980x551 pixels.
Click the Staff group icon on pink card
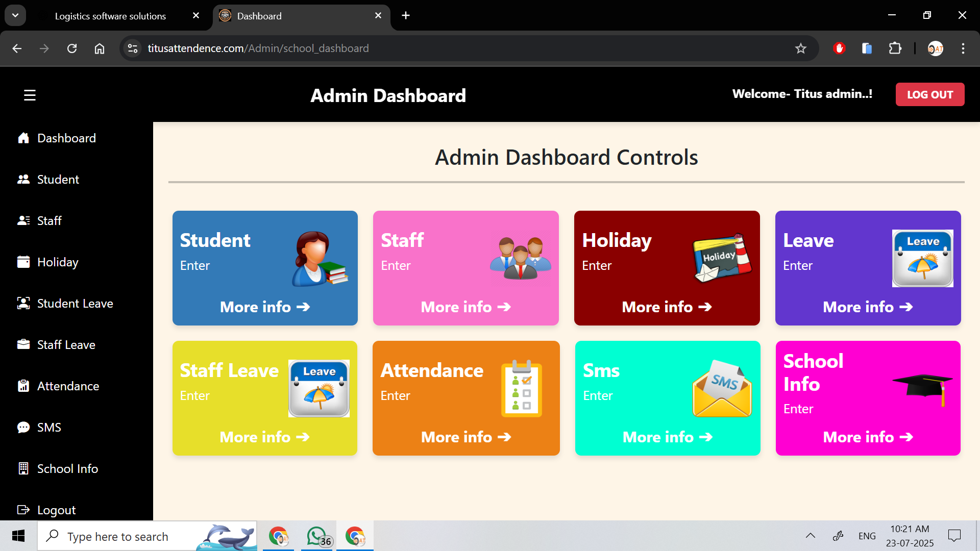[520, 258]
